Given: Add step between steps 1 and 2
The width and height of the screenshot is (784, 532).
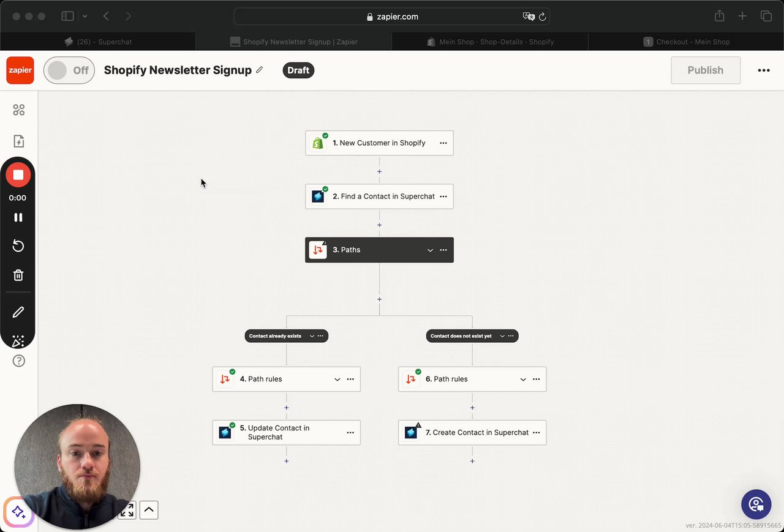Looking at the screenshot, I should click(380, 172).
